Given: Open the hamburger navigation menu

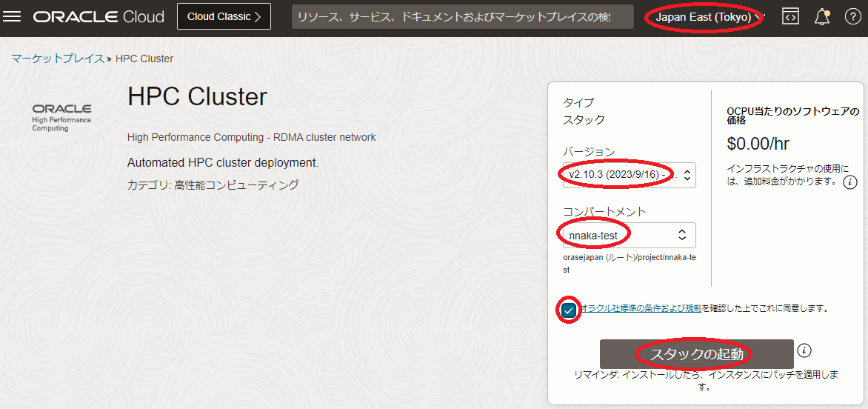Looking at the screenshot, I should click(13, 17).
